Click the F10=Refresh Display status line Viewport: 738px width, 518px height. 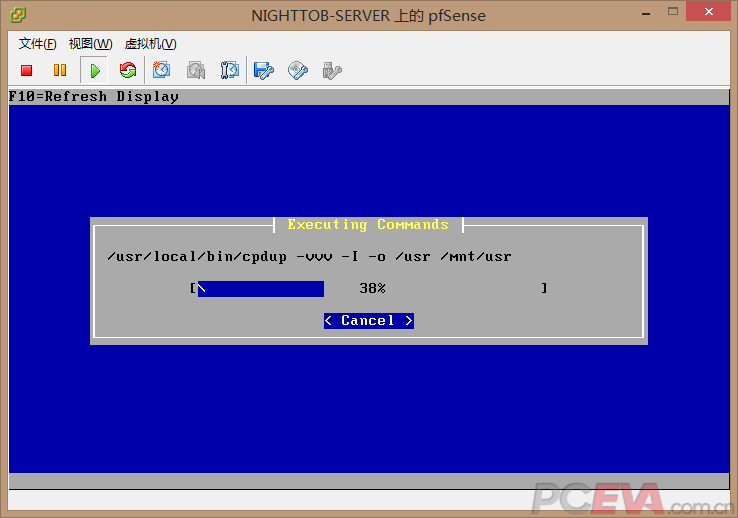[x=94, y=97]
